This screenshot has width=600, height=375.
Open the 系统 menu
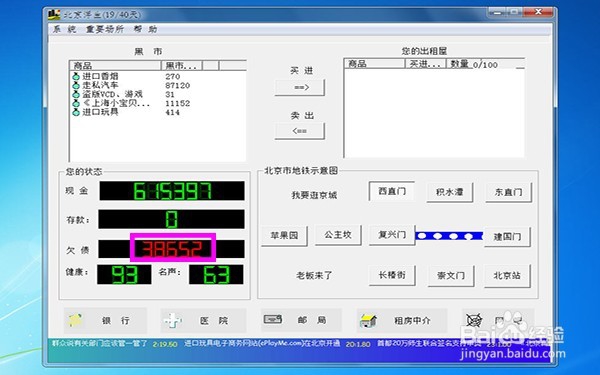64,29
